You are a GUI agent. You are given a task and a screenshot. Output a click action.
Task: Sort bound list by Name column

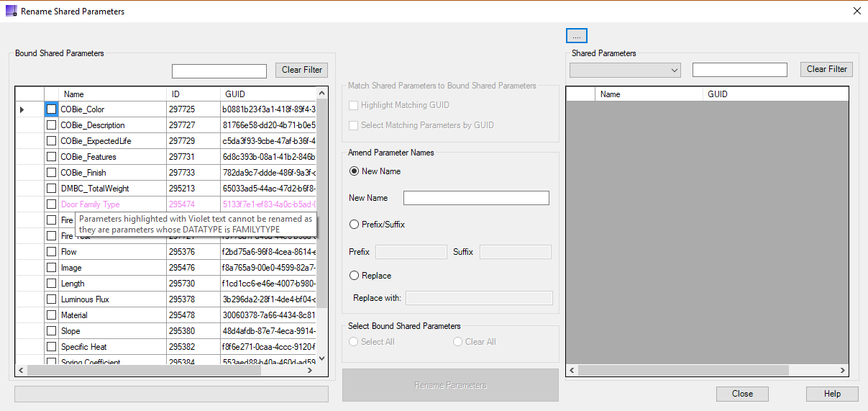113,94
